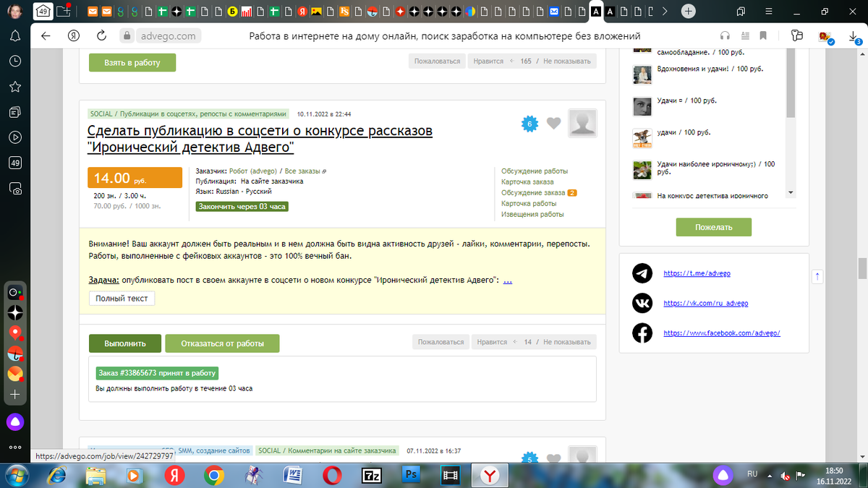Open Advego's Facebook icon
The height and width of the screenshot is (488, 868).
tap(642, 333)
